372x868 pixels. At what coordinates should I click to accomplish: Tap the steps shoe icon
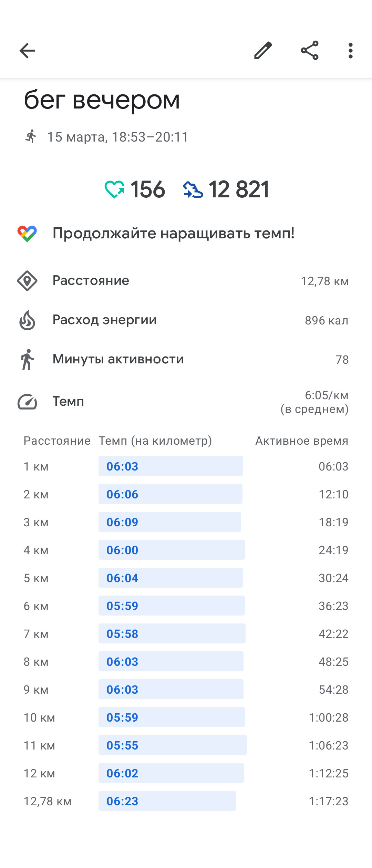[x=193, y=189]
